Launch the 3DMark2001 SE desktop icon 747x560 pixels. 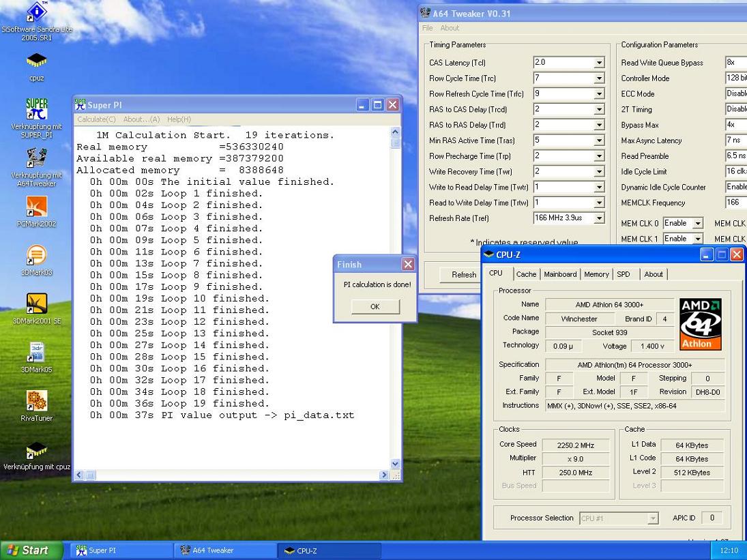(x=36, y=304)
